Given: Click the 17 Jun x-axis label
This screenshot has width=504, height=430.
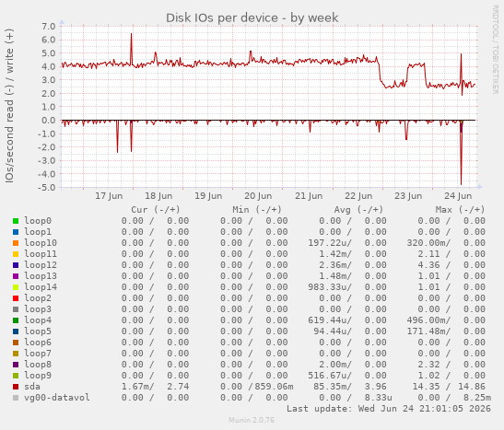Looking at the screenshot, I should (109, 196).
